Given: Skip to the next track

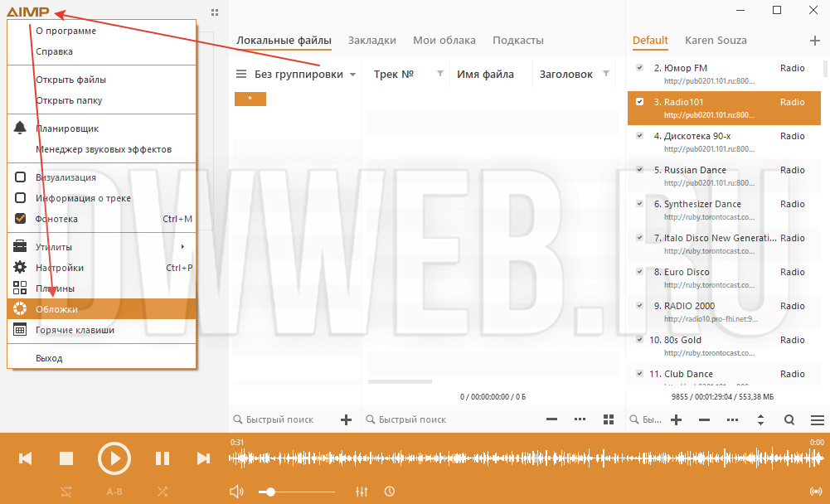Looking at the screenshot, I should click(203, 458).
